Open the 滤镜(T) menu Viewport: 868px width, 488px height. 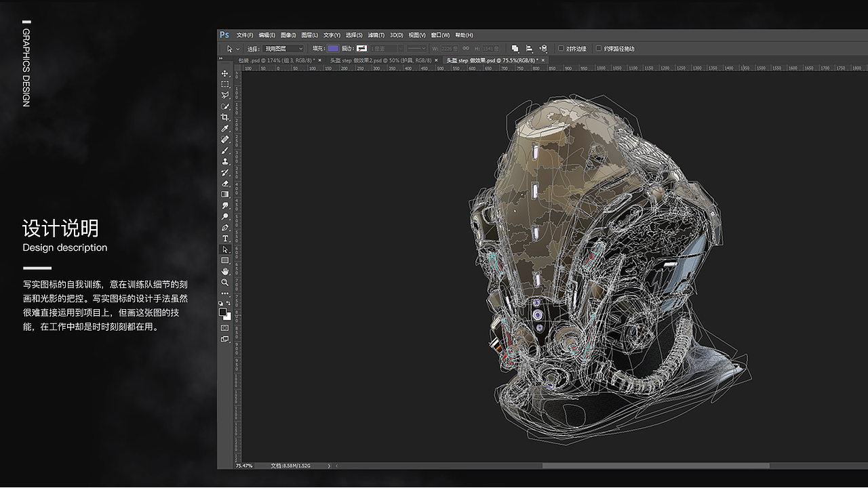coord(376,35)
